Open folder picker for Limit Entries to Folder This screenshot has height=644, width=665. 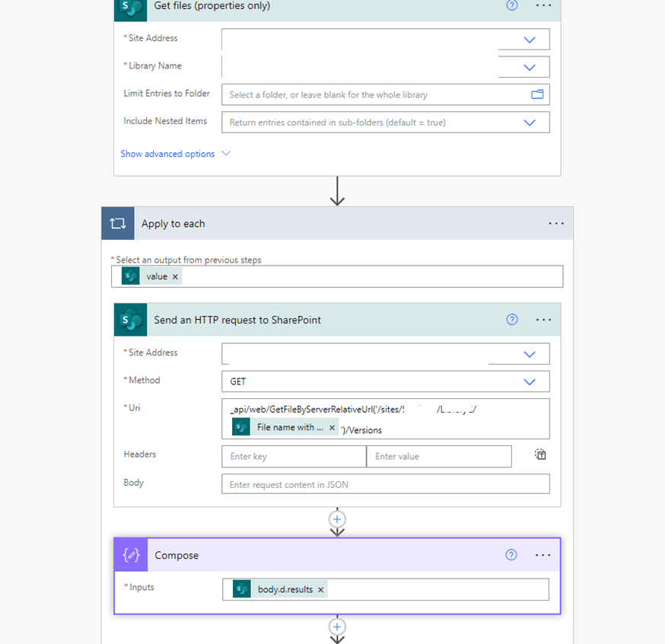pos(537,94)
